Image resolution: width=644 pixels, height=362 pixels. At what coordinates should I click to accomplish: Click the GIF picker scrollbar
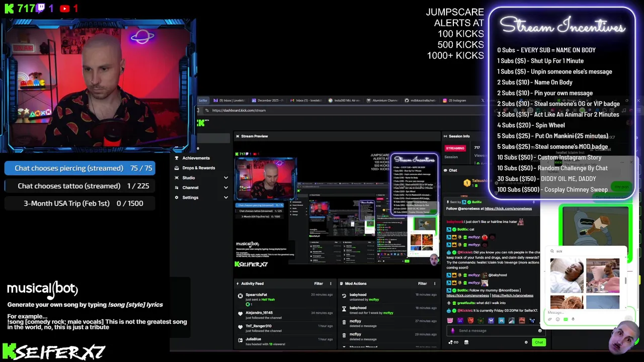coord(625,281)
